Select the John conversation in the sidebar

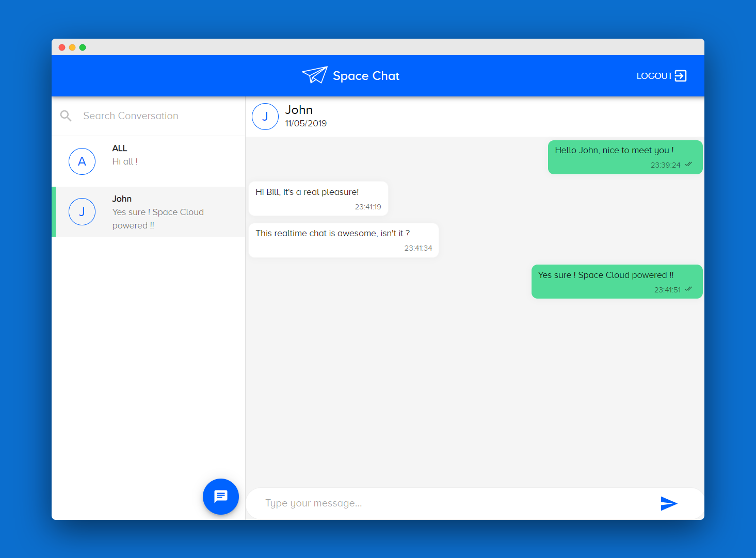149,211
